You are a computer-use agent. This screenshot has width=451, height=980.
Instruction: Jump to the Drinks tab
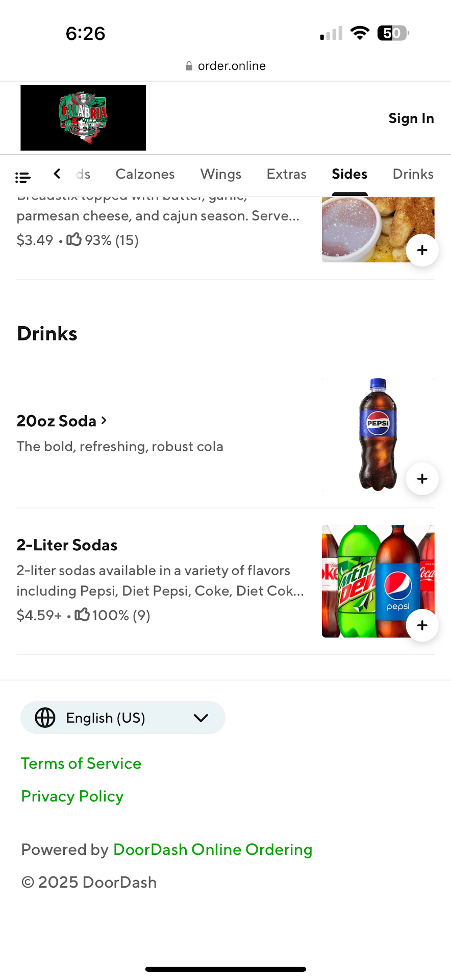(413, 174)
